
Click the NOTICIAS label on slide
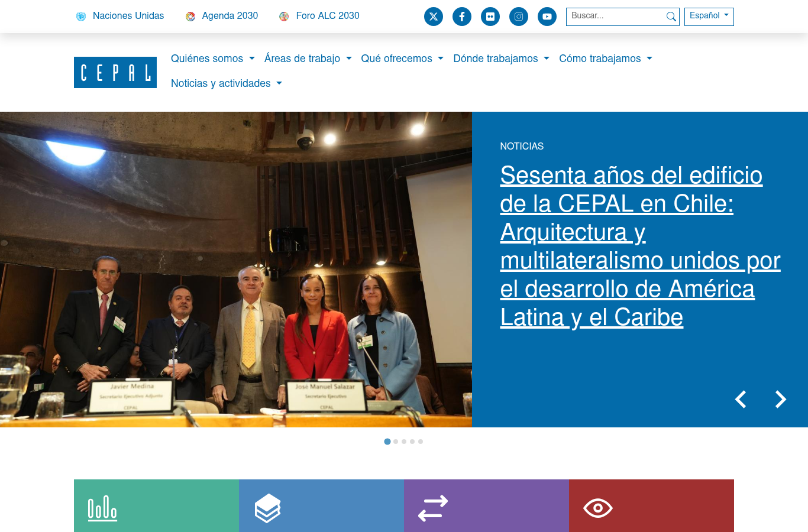[x=522, y=146]
